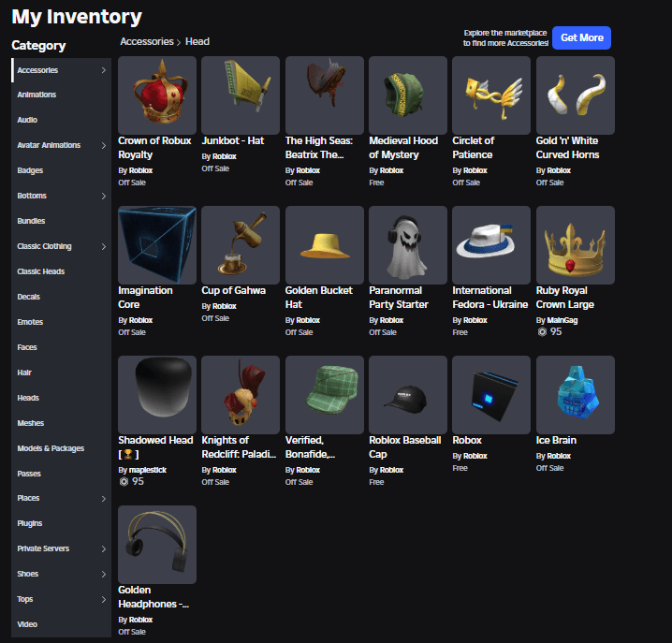Select the Medieval Hood of Mystery icon

click(408, 95)
